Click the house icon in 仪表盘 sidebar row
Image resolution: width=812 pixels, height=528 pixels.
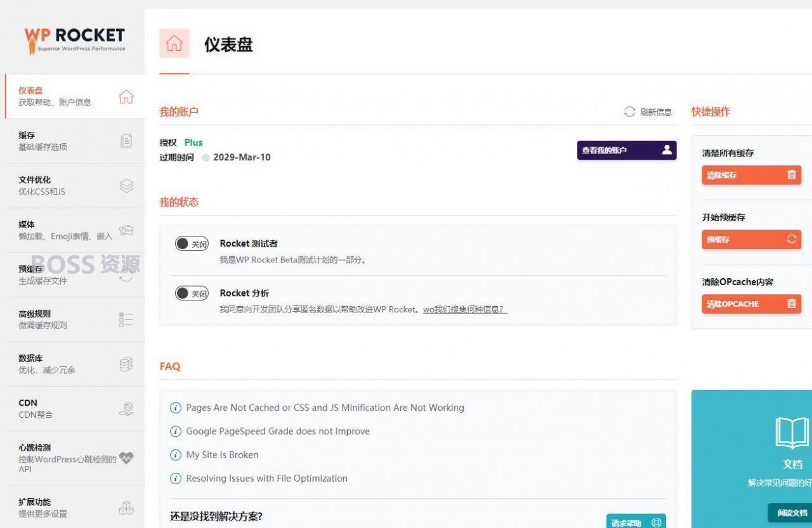(126, 96)
